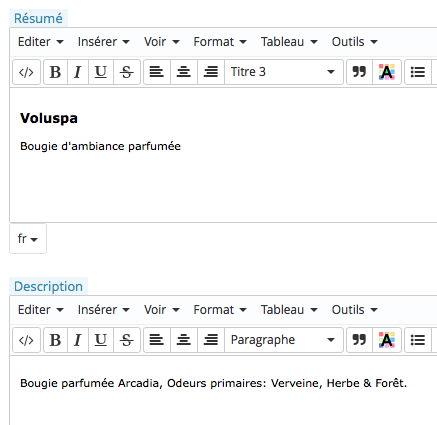Toggle strikethrough in Résumé editor toolbar
The height and width of the screenshot is (425, 437).
point(126,72)
